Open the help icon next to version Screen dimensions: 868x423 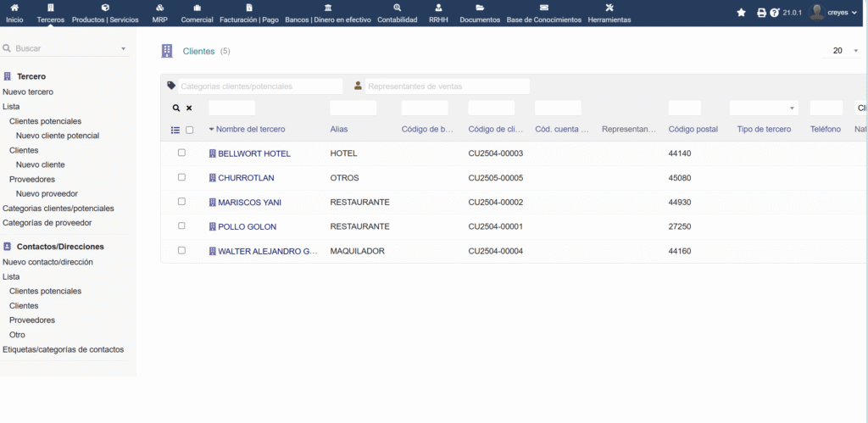(x=774, y=13)
